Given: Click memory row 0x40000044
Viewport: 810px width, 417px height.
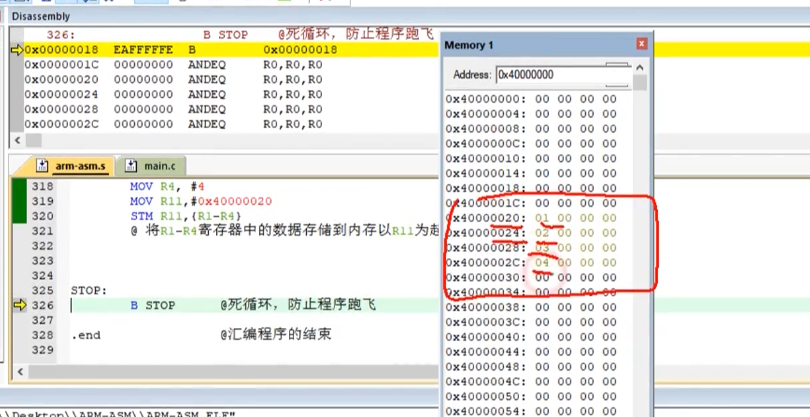Looking at the screenshot, I should point(531,352).
